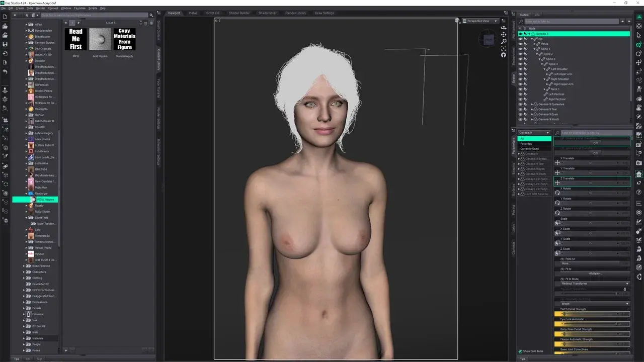Image resolution: width=644 pixels, height=362 pixels.
Task: Select the Currently Used filter
Action: (529, 149)
